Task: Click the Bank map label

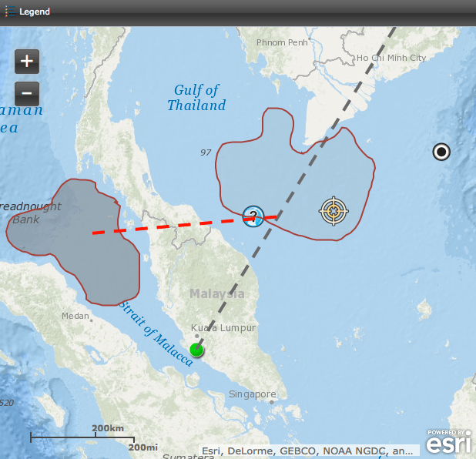Action: pos(26,219)
